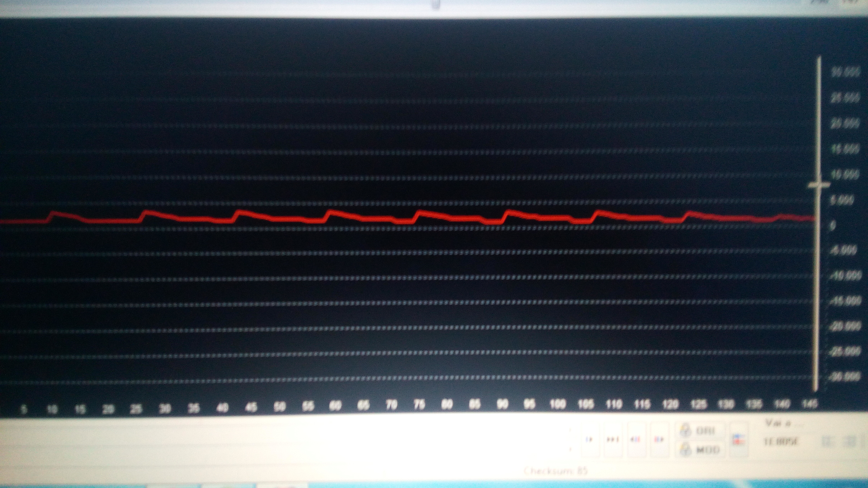
Task: Click the Var a label text
Action: tap(778, 423)
